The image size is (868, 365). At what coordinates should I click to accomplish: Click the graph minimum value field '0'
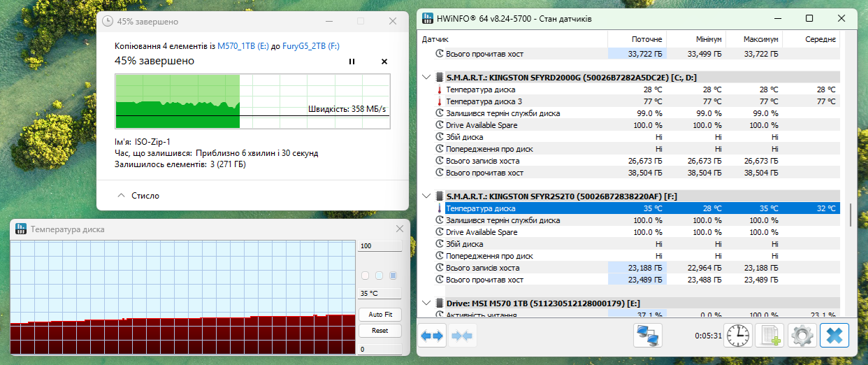pyautogui.click(x=380, y=349)
